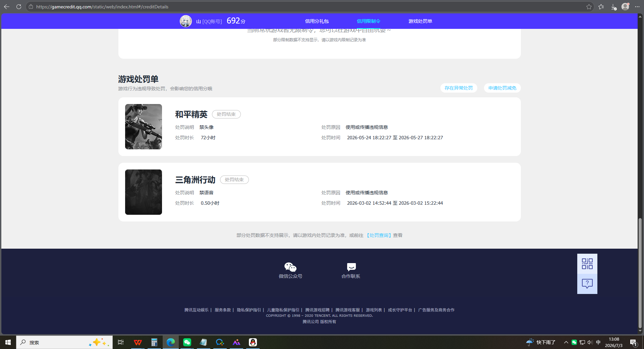Screen dimensions: 644x349
Task: Open the 服务条款 footer link
Action: [x=223, y=310]
